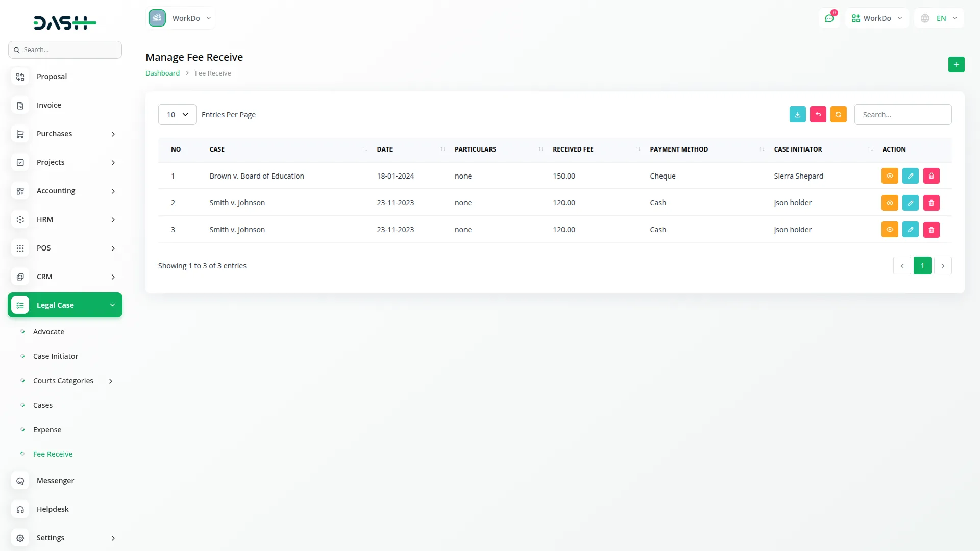Open the messenger chat icon in the header
This screenshot has height=551, width=980.
tap(829, 18)
